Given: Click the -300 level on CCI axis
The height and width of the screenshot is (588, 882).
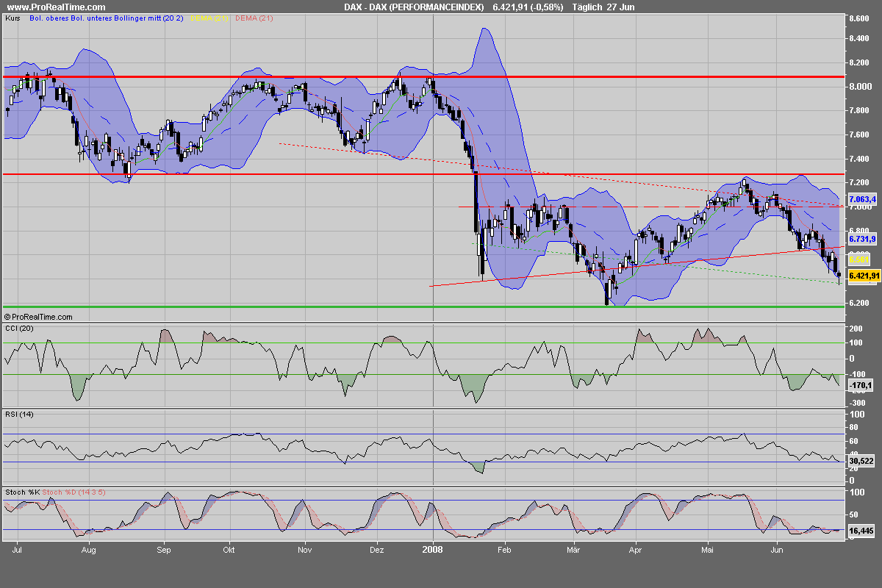Looking at the screenshot, I should (858, 403).
